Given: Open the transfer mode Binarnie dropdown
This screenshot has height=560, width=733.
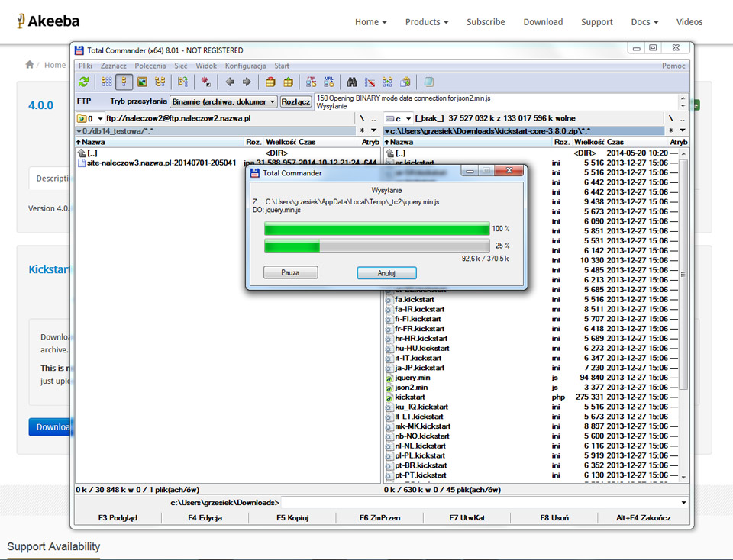Looking at the screenshot, I should click(224, 101).
